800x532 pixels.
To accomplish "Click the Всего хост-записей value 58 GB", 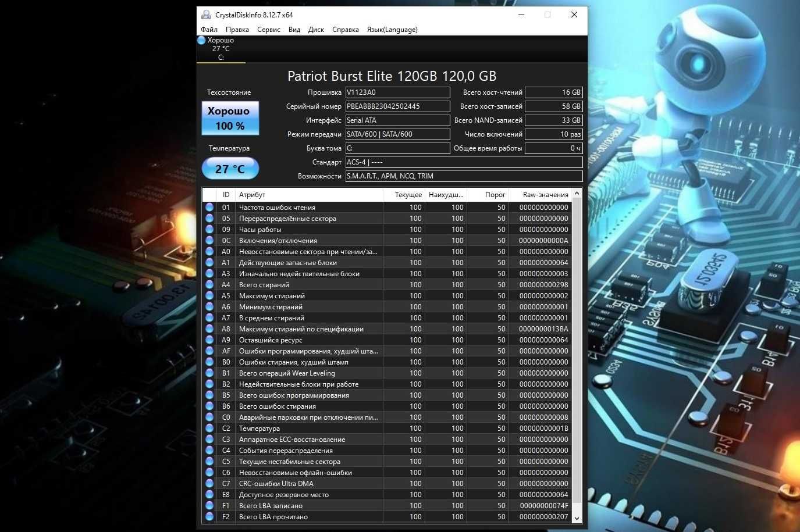I will tap(554, 106).
